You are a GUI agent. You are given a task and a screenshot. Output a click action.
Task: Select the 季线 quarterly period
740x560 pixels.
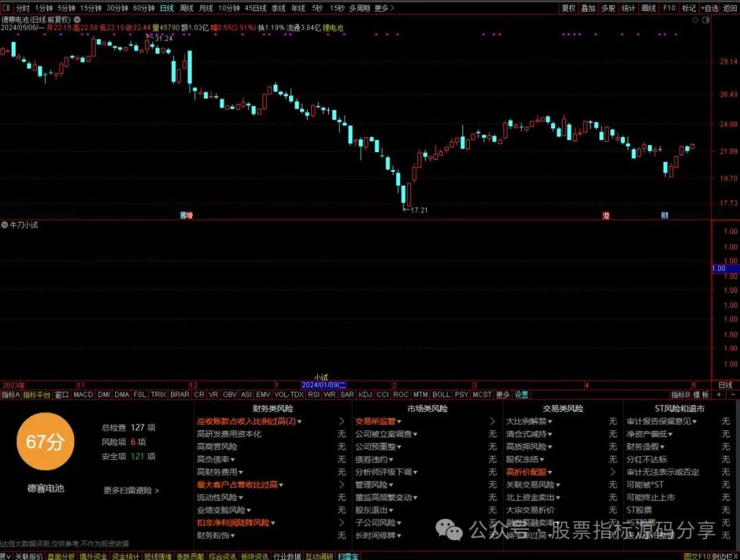(x=278, y=8)
